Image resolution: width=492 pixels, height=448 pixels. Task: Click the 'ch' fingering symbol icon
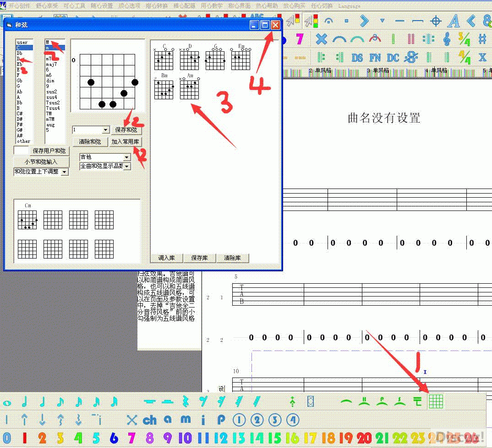149,420
